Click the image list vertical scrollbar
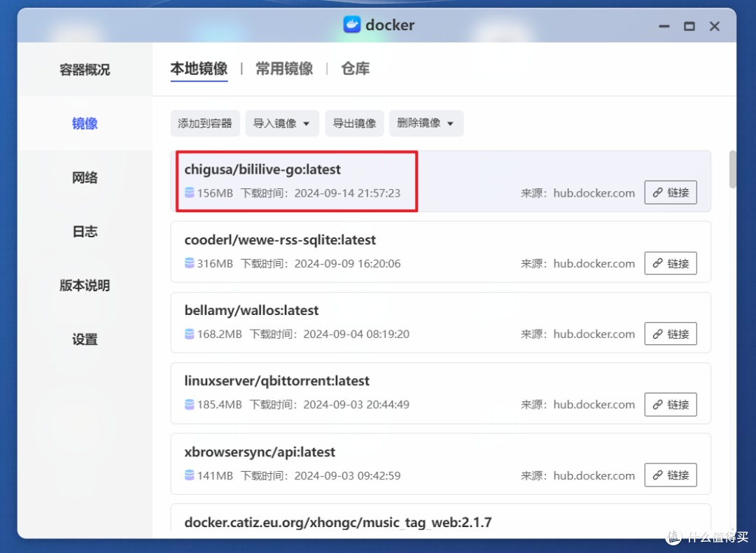Image resolution: width=756 pixels, height=553 pixels. (x=732, y=169)
